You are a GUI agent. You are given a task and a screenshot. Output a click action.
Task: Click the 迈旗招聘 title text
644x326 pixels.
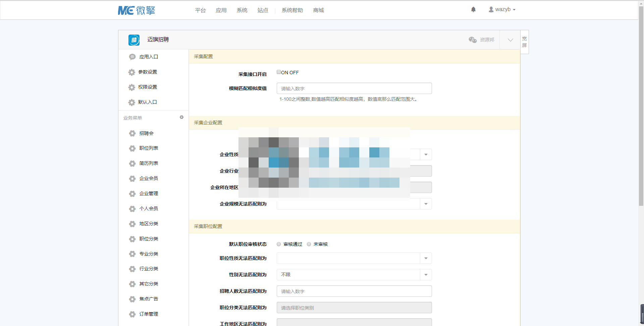(x=158, y=40)
